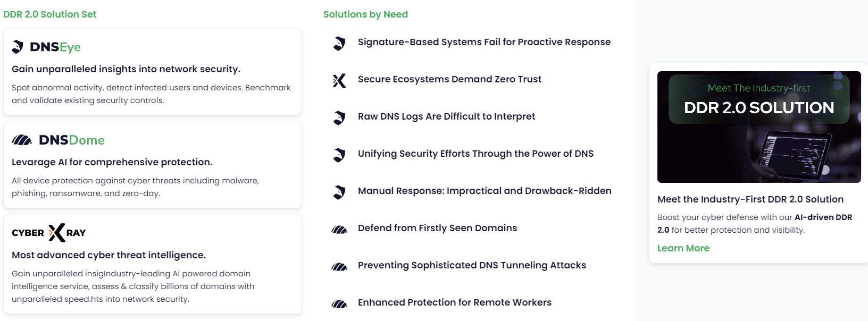Click icon beside Signature-Based Systems Fail
This screenshot has height=321, width=868.
[x=339, y=43]
